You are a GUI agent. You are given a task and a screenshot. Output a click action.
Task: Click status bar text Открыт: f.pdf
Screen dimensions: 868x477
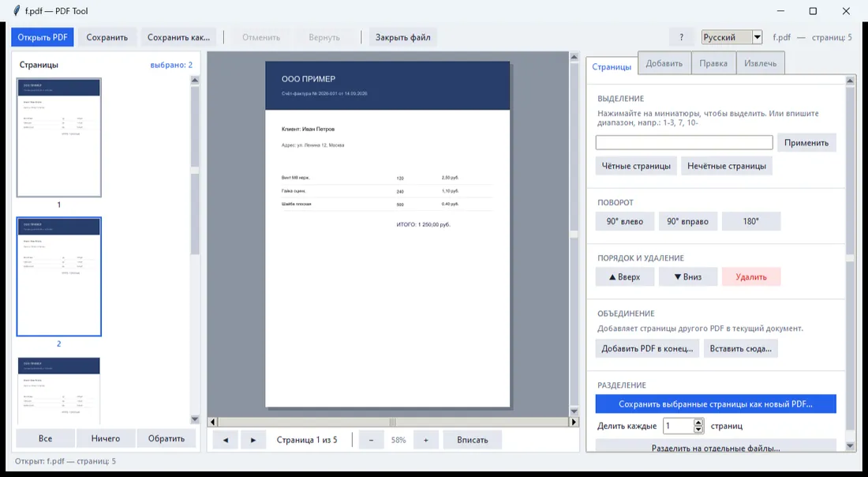point(65,461)
